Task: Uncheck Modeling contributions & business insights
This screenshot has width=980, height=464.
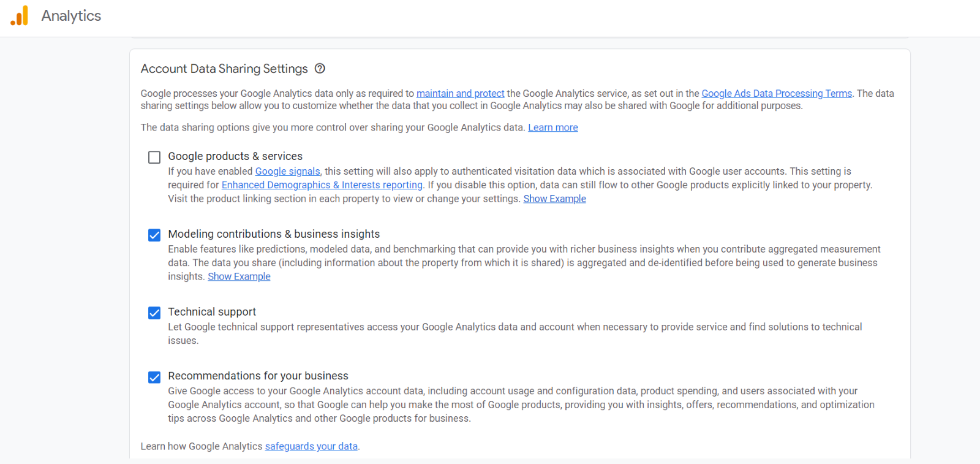Action: (154, 235)
